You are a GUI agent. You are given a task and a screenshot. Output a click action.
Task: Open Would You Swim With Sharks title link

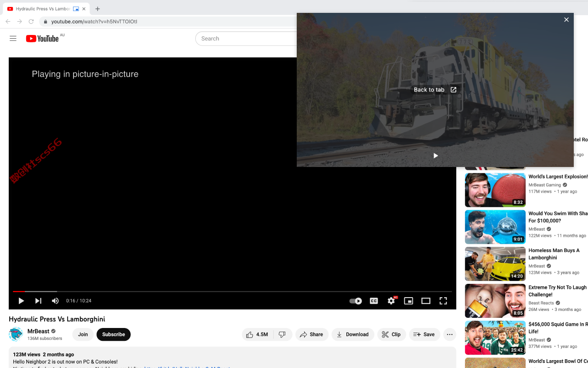coord(558,217)
